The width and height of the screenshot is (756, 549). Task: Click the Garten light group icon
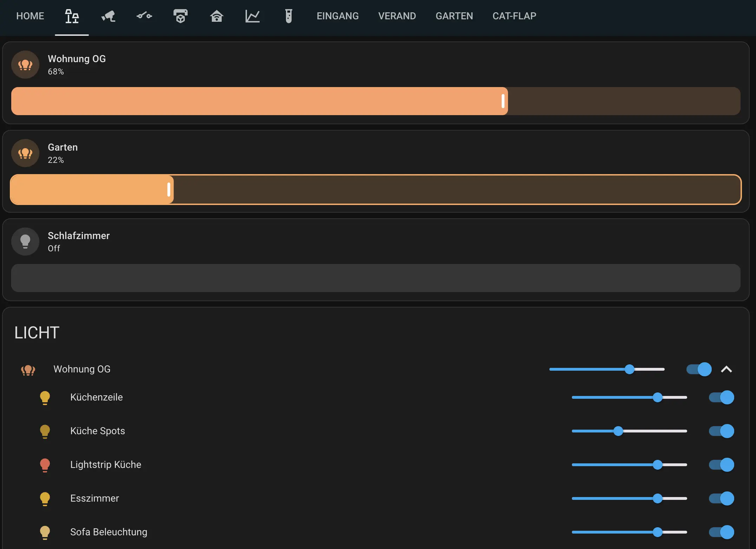click(x=25, y=153)
